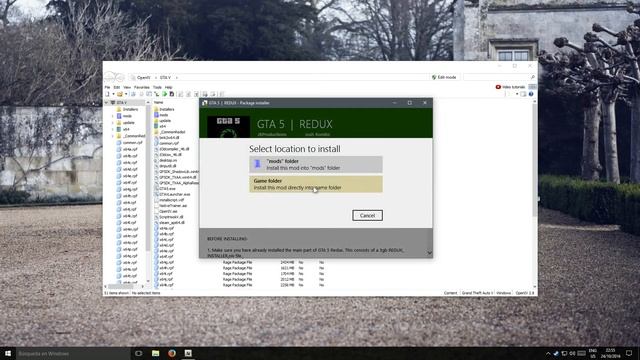Open Task View on the taskbar
Viewport: 640px width, 360px height.
click(x=139, y=353)
